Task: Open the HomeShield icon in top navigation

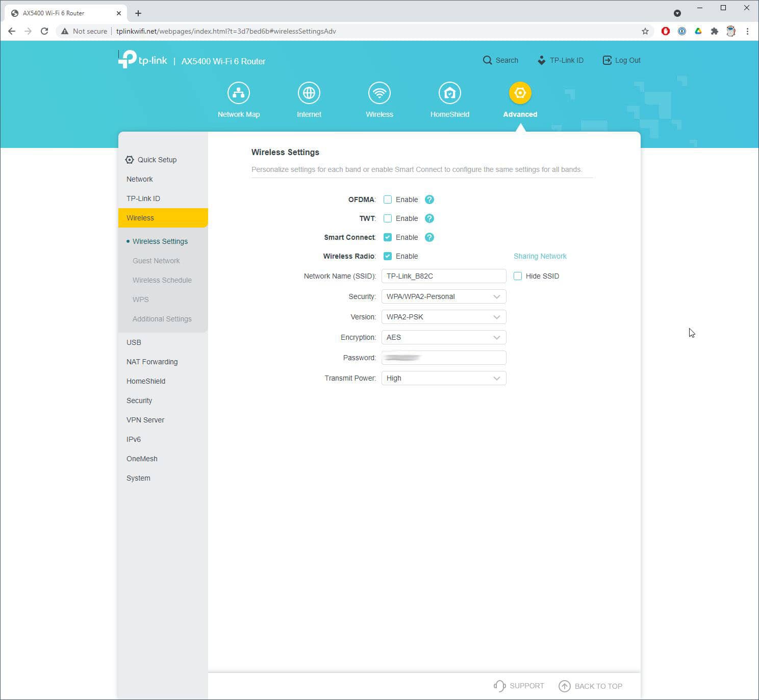Action: pos(450,93)
